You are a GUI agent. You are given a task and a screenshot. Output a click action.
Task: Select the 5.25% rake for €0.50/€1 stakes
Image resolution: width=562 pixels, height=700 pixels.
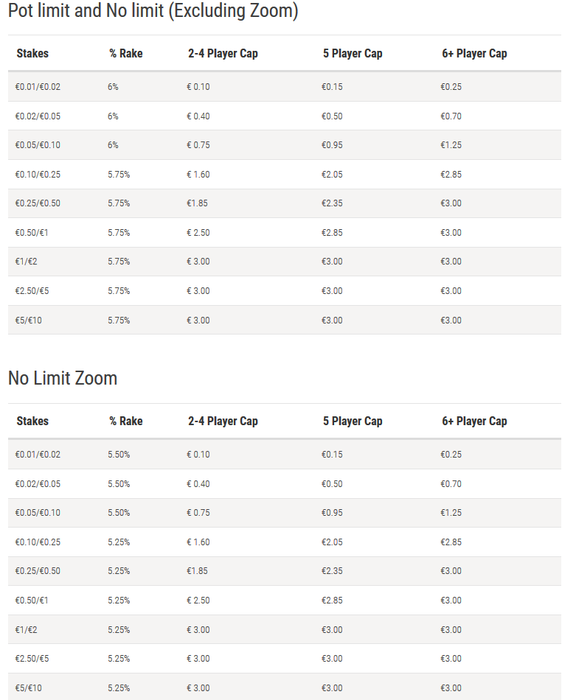[119, 600]
